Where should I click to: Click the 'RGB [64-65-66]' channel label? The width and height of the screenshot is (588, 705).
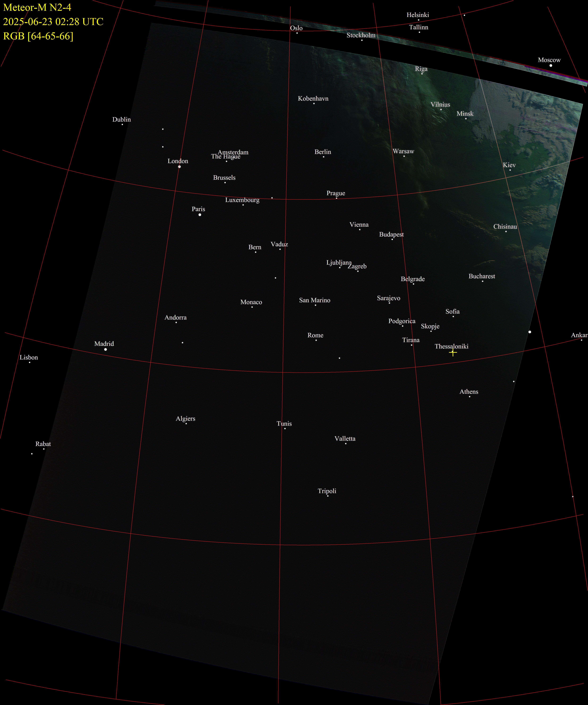pos(38,36)
